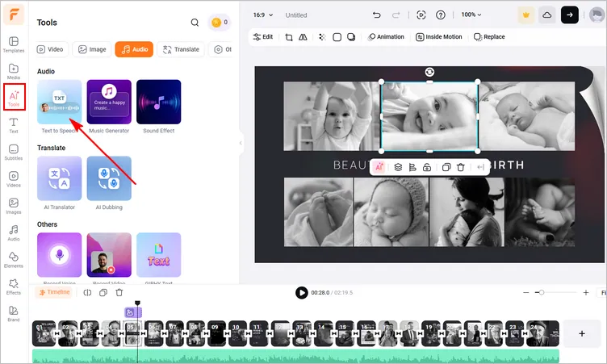The height and width of the screenshot is (364, 607).
Task: Click the search icon in Tools panel
Action: tap(195, 23)
